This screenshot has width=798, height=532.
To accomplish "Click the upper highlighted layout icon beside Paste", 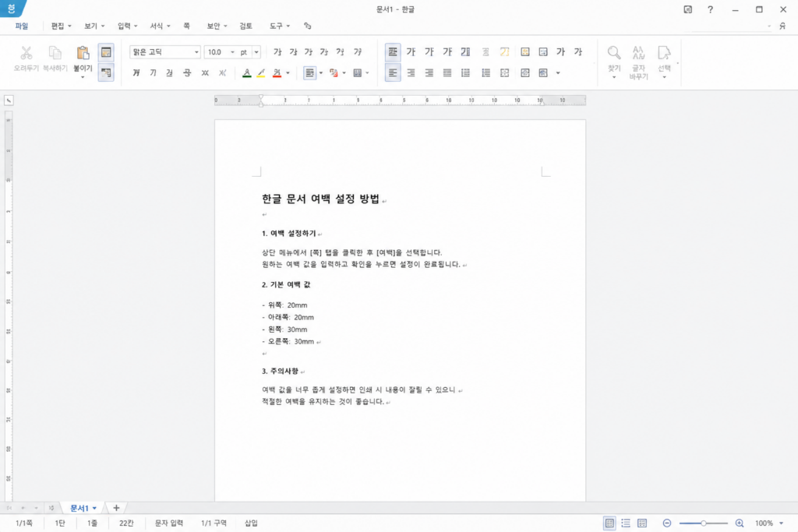I will [106, 52].
